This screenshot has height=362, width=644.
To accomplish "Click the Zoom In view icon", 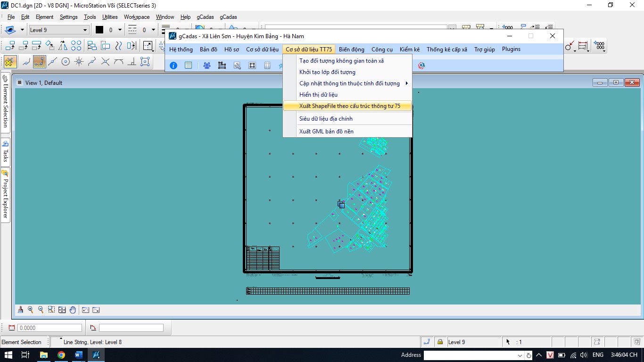I will (31, 310).
